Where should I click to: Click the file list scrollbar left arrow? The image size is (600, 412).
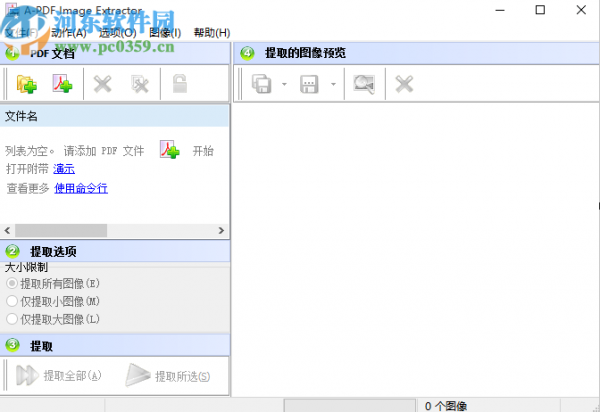point(7,230)
